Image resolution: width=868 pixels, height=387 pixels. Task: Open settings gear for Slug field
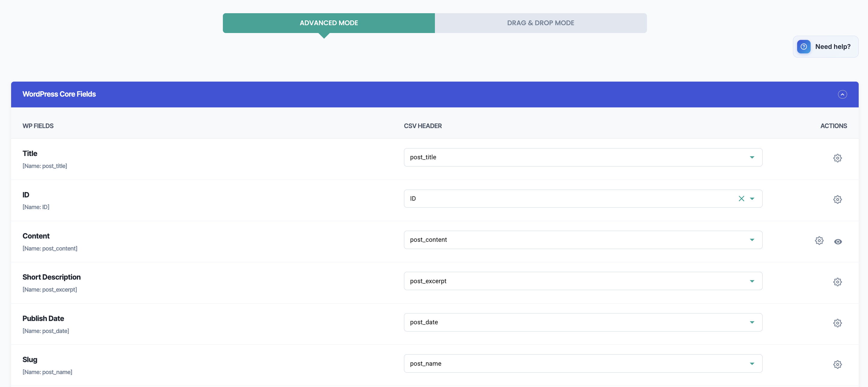point(837,364)
